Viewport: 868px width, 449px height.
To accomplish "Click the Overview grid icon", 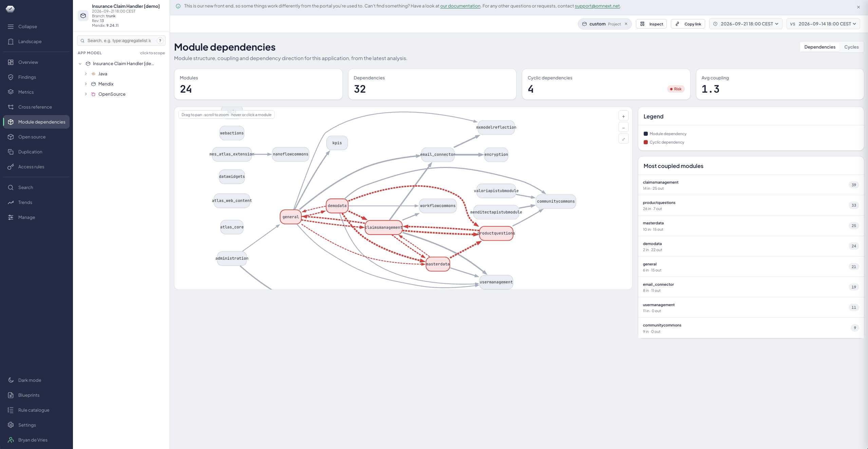I will (x=11, y=62).
